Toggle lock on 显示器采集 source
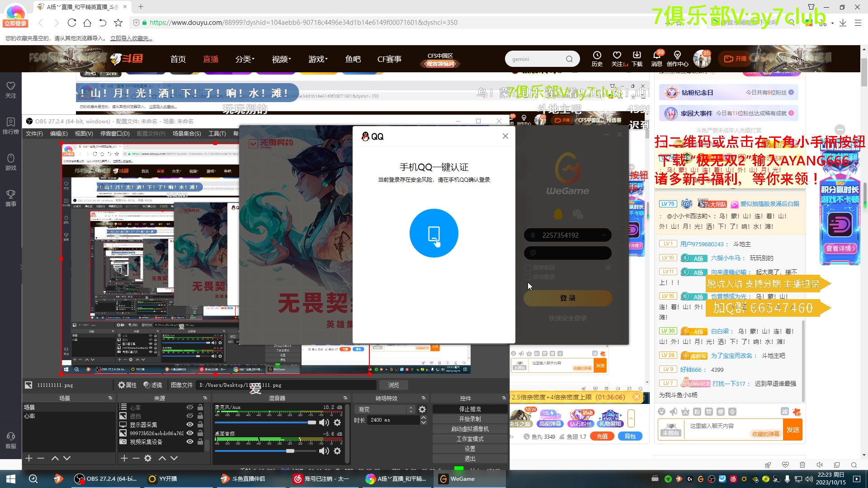 click(200, 425)
